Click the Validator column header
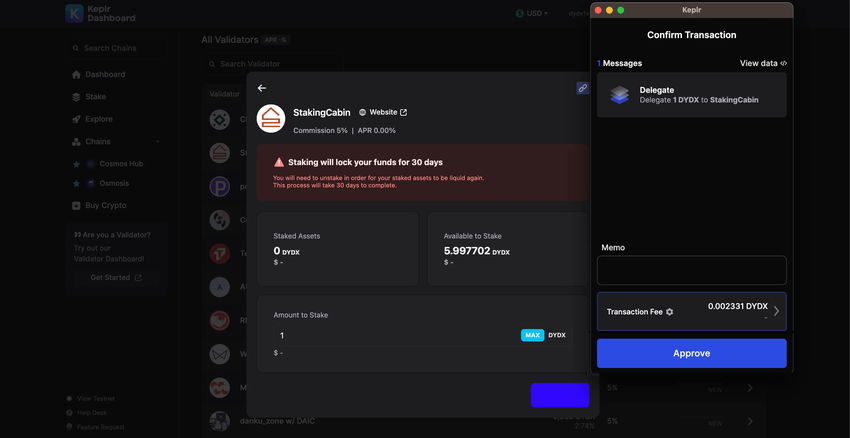This screenshot has width=850, height=438. pyautogui.click(x=224, y=94)
